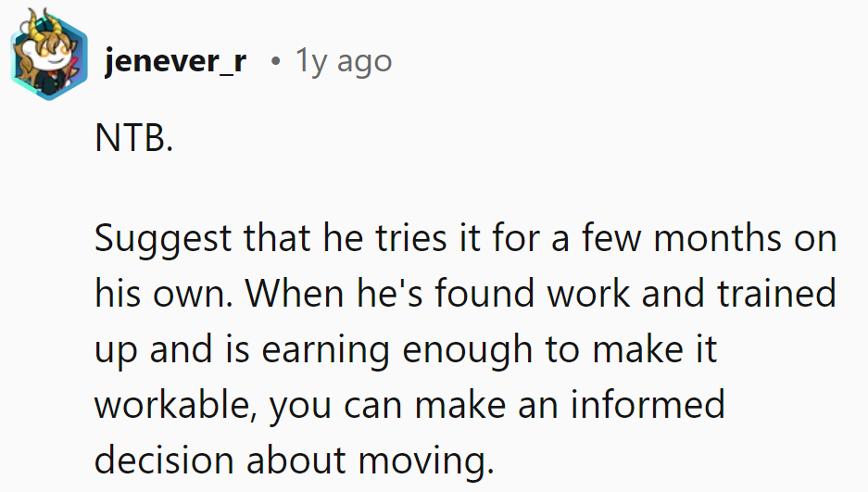
Task: Open jenever_r's avatar profile picture
Action: (49, 55)
